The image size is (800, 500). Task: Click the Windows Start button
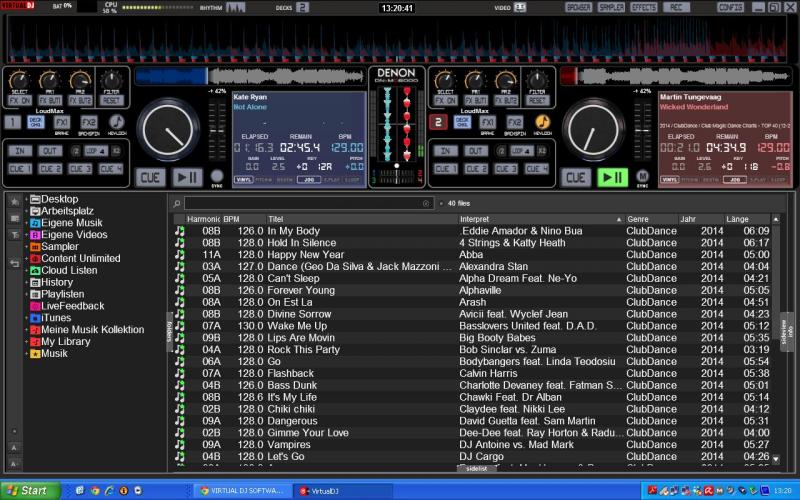point(30,491)
